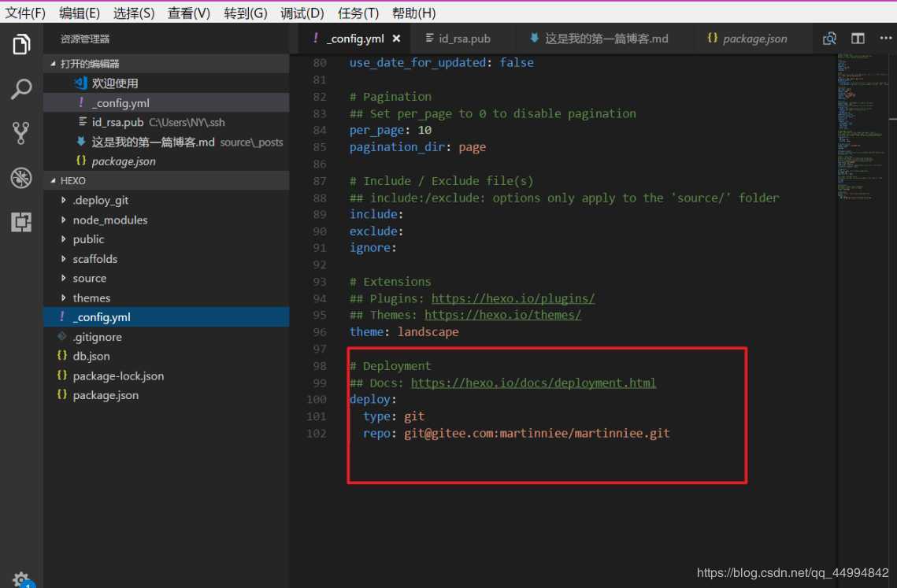Collapse the HEXO folder section

pos(54,181)
